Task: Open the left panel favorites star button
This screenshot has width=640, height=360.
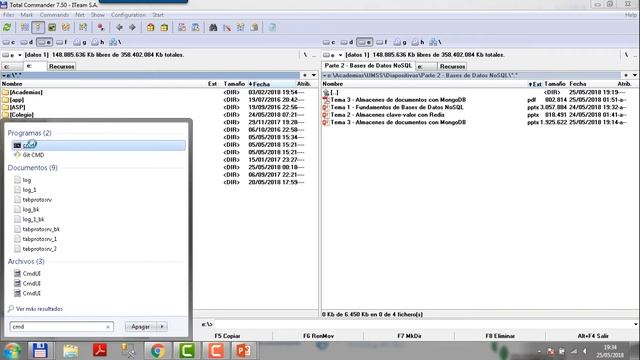Action: [x=305, y=75]
